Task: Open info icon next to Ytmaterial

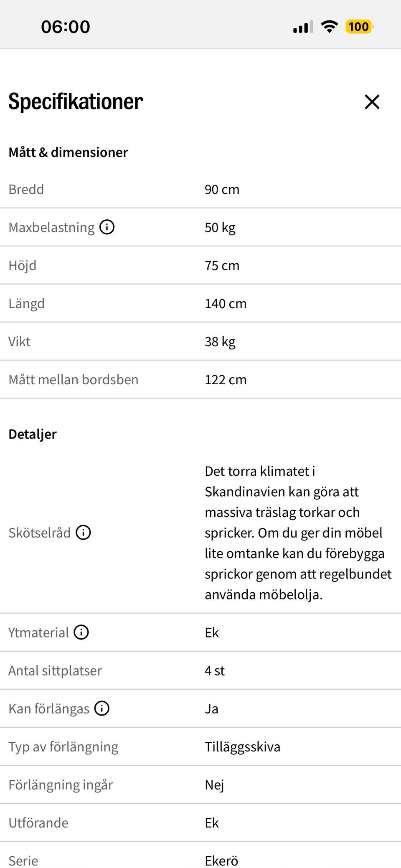Action: pyautogui.click(x=81, y=632)
